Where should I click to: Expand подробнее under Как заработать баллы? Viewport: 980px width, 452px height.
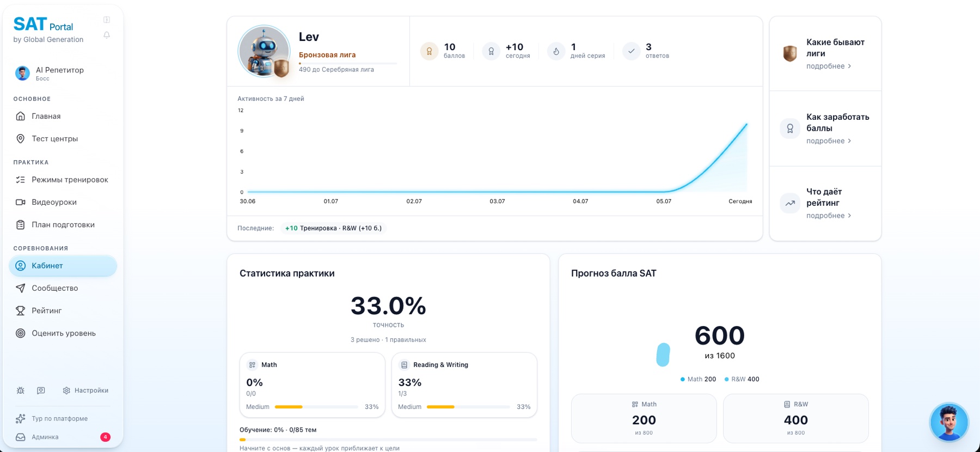click(x=829, y=141)
